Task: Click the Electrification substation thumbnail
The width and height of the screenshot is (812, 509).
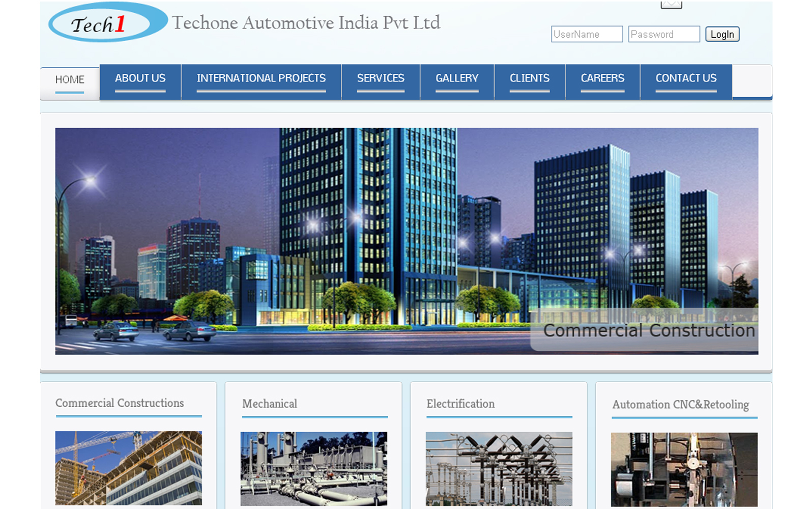Action: [x=499, y=469]
